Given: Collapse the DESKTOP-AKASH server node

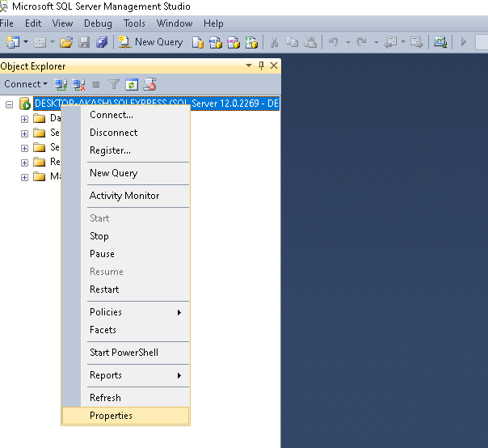Looking at the screenshot, I should click(10, 104).
